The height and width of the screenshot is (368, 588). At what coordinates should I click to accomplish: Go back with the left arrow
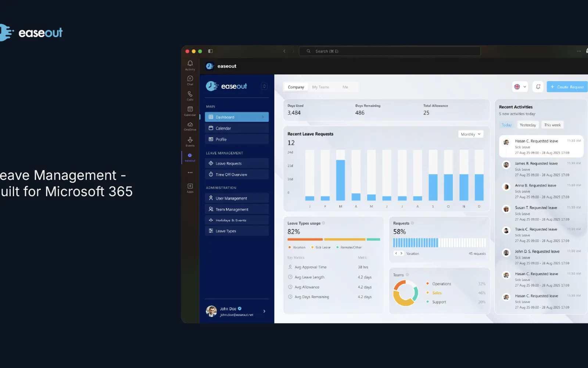pos(284,51)
